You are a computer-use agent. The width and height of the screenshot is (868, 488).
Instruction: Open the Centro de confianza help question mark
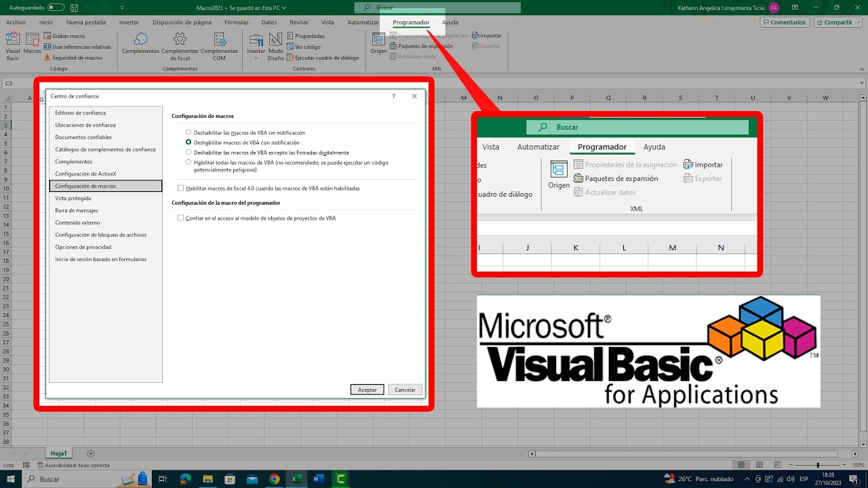(x=393, y=96)
